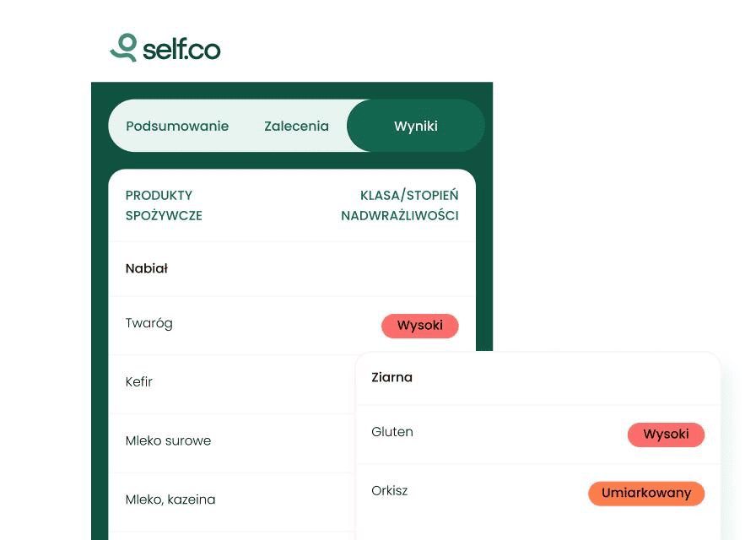
Task: Switch to the Podsumowanie tab
Action: point(177,127)
